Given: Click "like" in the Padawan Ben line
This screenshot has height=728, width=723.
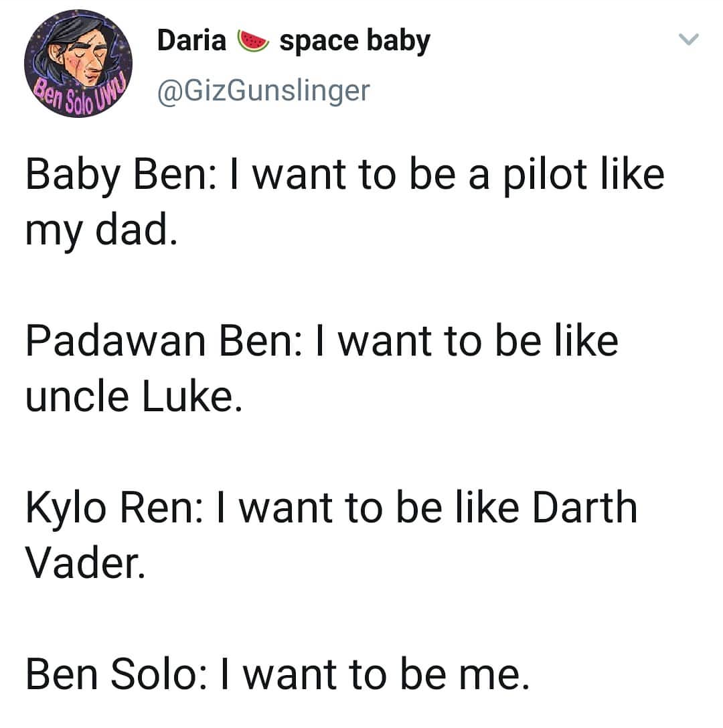Looking at the screenshot, I should coord(586,342).
